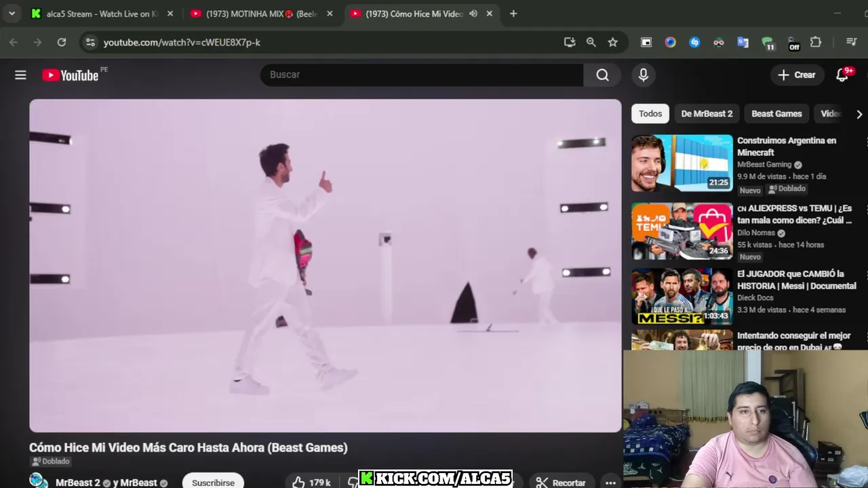The image size is (868, 488).
Task: Close the MOTINHA MIX tab
Action: click(330, 14)
